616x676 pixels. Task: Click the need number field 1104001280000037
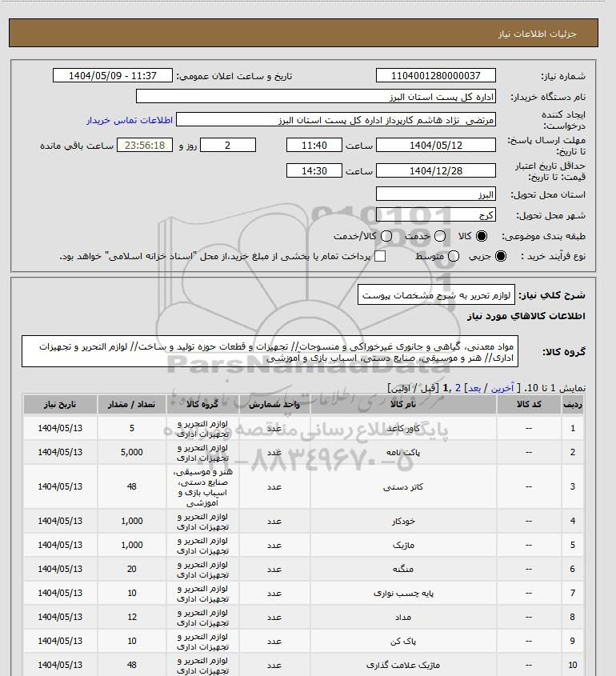(436, 75)
